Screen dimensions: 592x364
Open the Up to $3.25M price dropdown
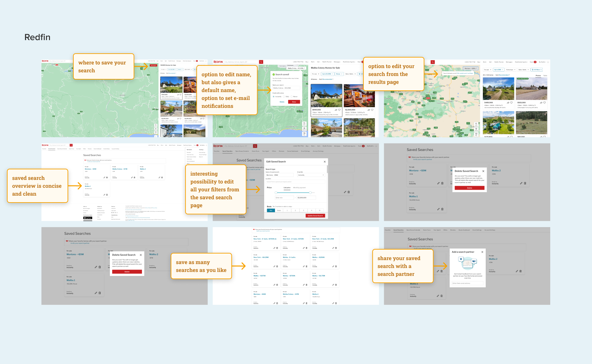click(x=327, y=74)
